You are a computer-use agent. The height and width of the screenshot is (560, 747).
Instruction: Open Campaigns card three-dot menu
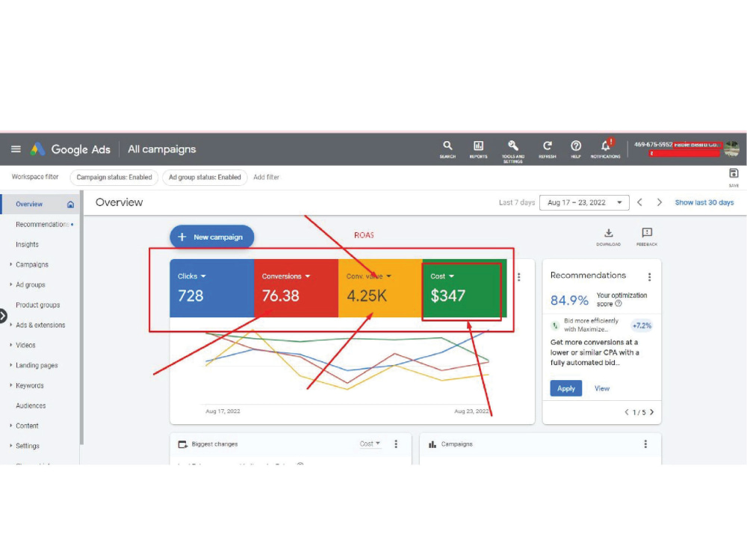click(645, 444)
